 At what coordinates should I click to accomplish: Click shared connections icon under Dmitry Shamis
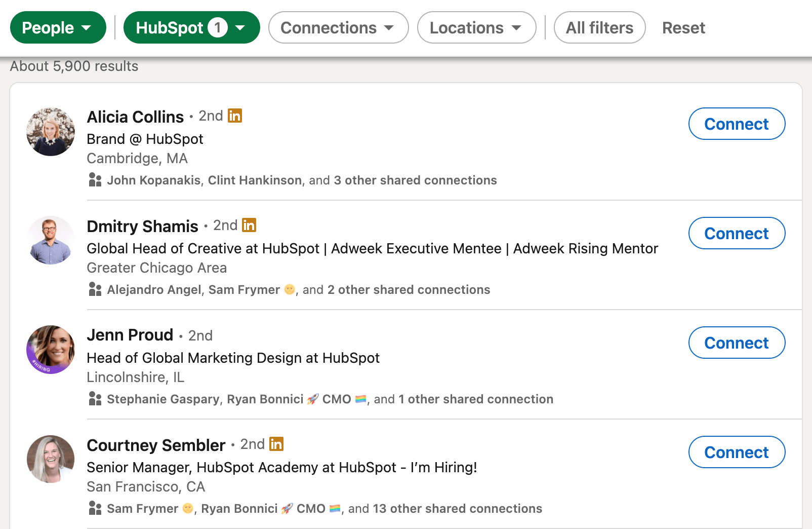click(x=95, y=289)
